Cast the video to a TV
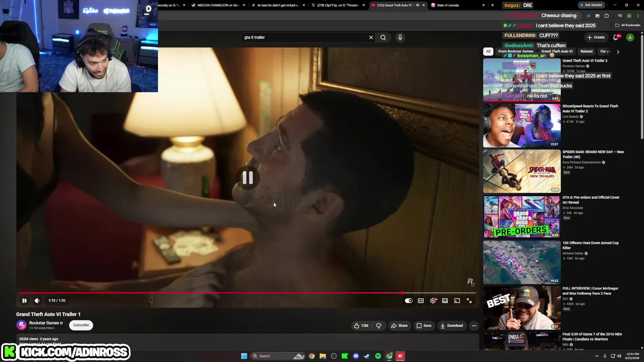The height and width of the screenshot is (362, 644). [x=457, y=301]
